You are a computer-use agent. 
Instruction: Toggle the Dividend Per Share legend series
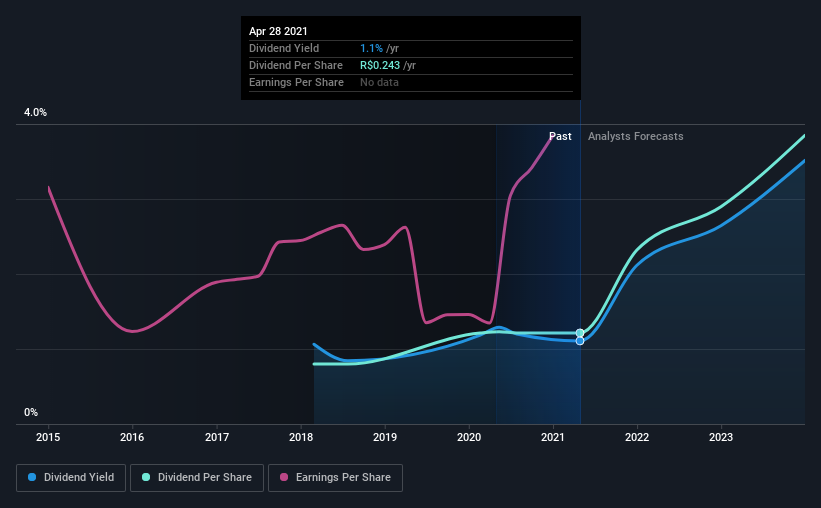click(197, 478)
